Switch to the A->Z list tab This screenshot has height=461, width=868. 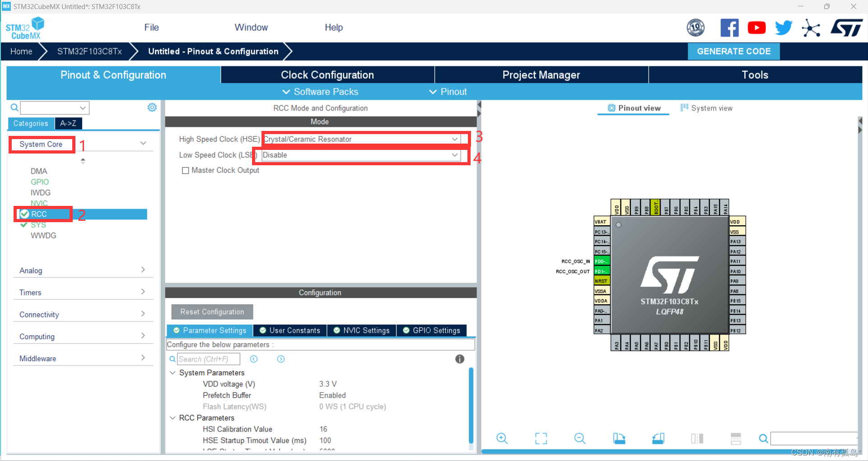point(68,123)
